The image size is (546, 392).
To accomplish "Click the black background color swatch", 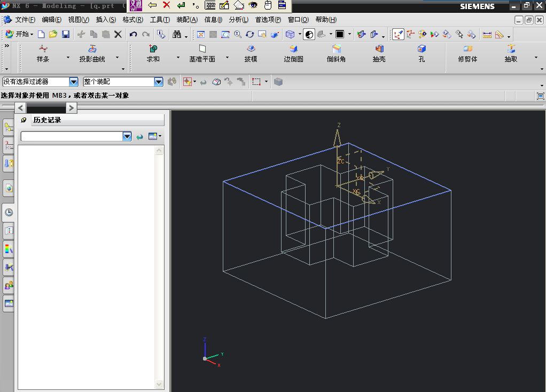I will pos(339,34).
